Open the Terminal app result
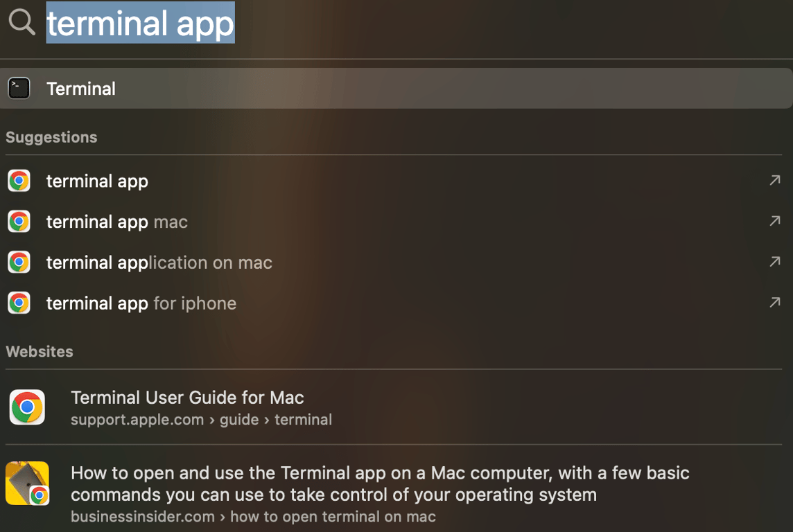 coord(81,88)
